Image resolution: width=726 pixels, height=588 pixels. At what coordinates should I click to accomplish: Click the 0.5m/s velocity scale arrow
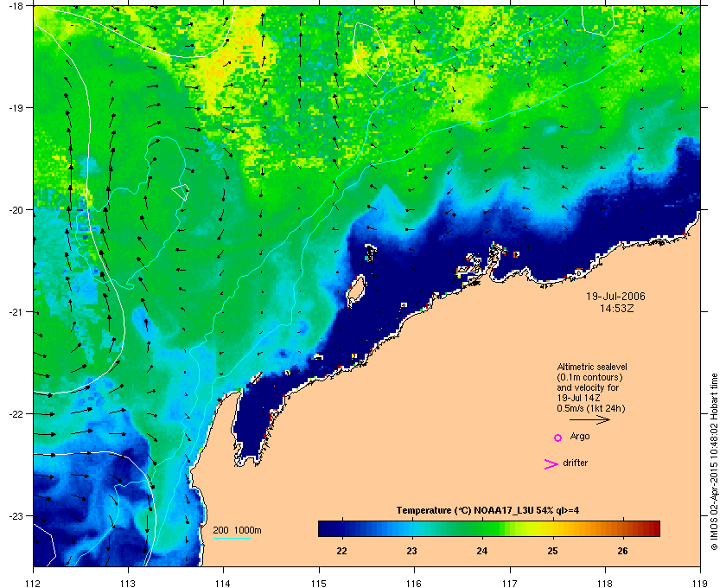[589, 420]
